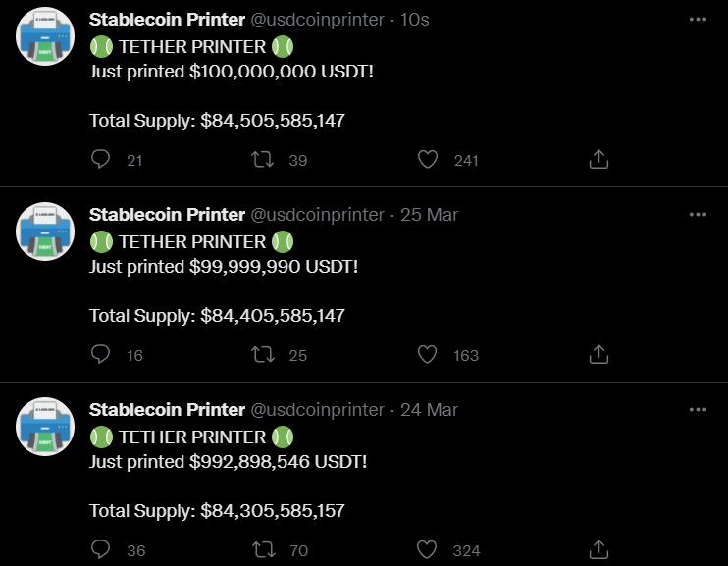
Task: Click the 25 Mar timestamp link
Action: 429,215
